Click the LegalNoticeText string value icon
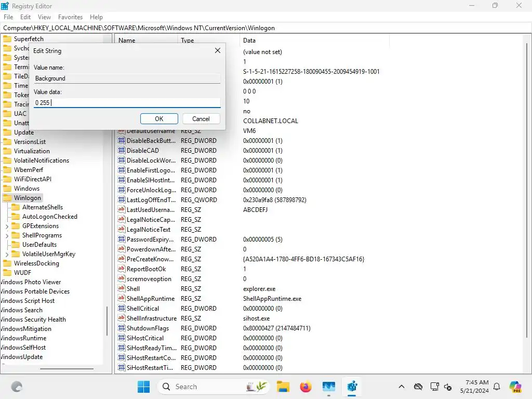Viewport: 532px width, 399px height. 122,229
